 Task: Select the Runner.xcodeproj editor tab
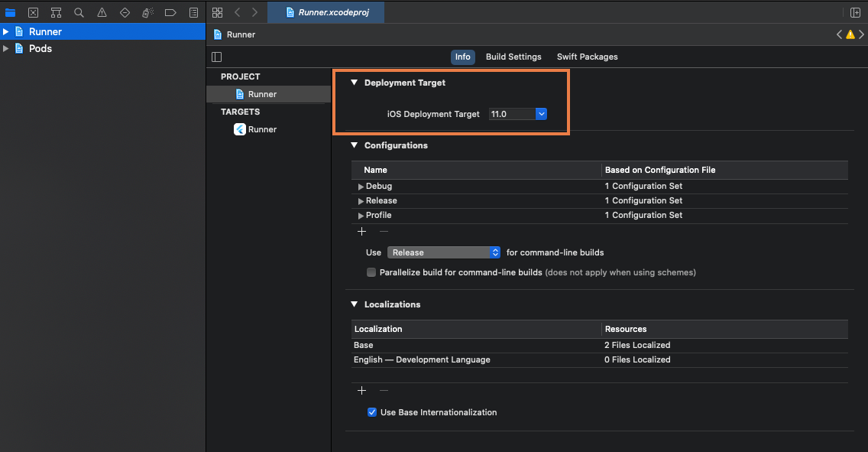click(326, 12)
